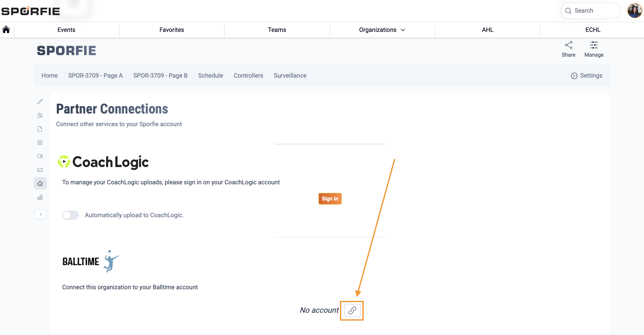The width and height of the screenshot is (644, 335).
Task: Select the grid apps sidebar icon
Action: click(40, 143)
